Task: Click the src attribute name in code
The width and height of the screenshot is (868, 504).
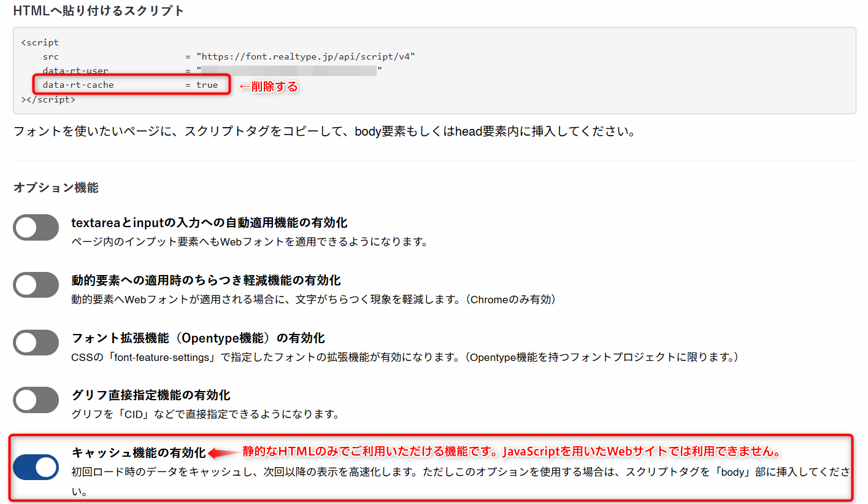Action: click(x=50, y=56)
